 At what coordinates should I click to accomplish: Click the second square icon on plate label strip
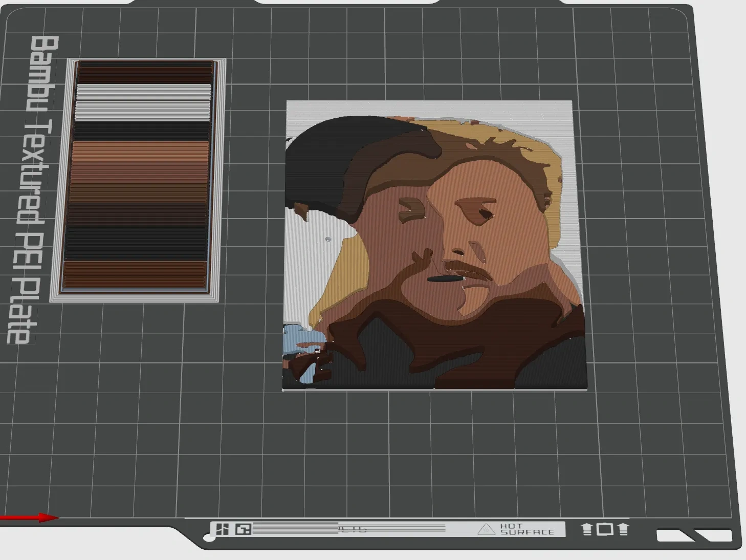pyautogui.click(x=243, y=529)
